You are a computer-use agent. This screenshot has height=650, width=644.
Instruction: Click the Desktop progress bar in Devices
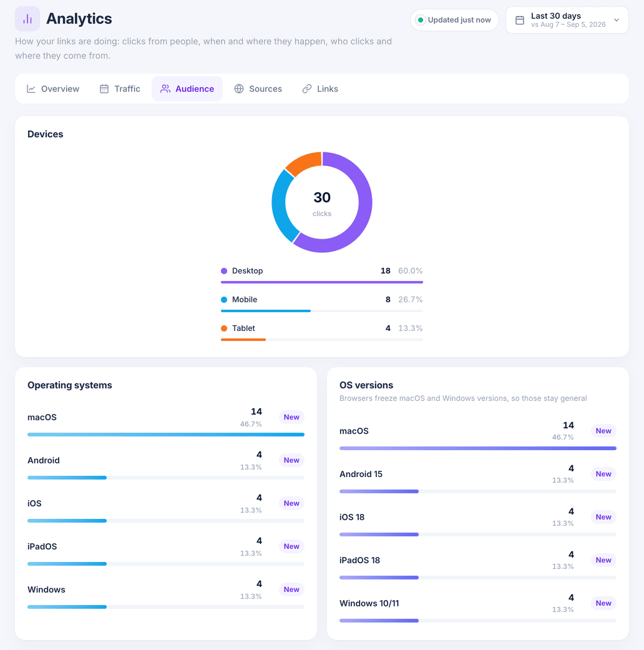click(x=322, y=282)
